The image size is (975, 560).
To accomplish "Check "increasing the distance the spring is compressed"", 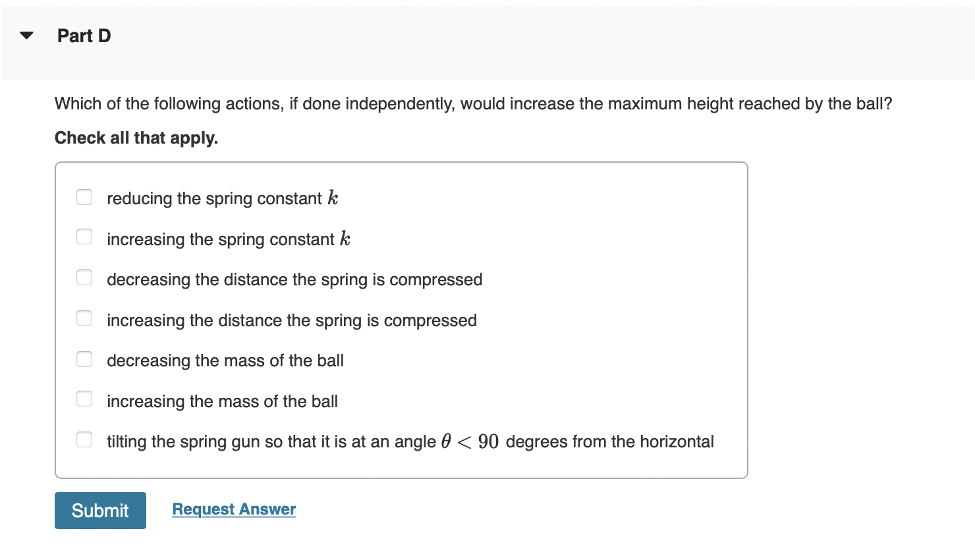I will [x=84, y=318].
